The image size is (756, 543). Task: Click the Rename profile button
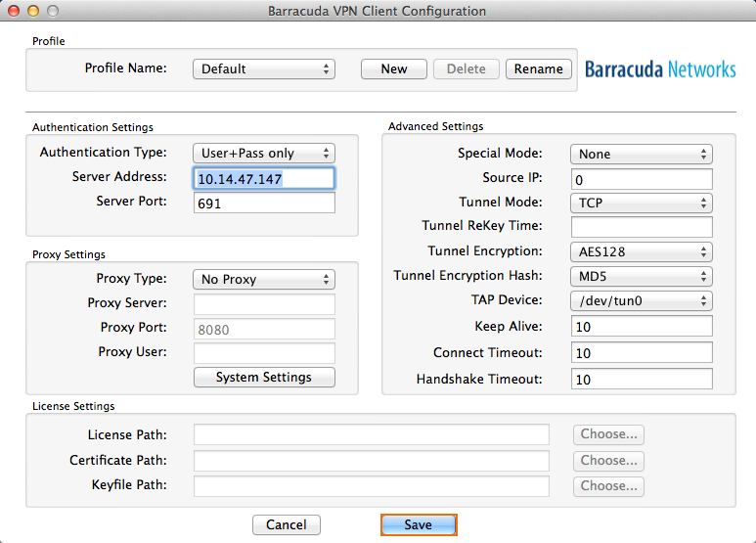click(539, 68)
